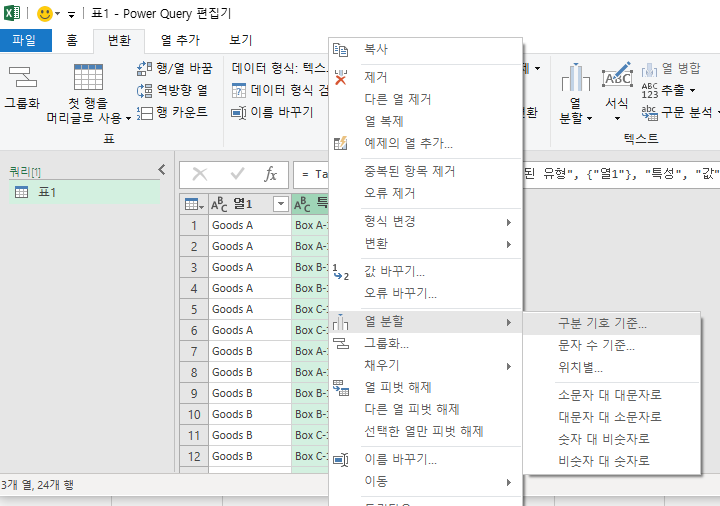Expand 머리글로 사용 dropdown arrow
Image resolution: width=720 pixels, height=506 pixels.
tap(128, 118)
